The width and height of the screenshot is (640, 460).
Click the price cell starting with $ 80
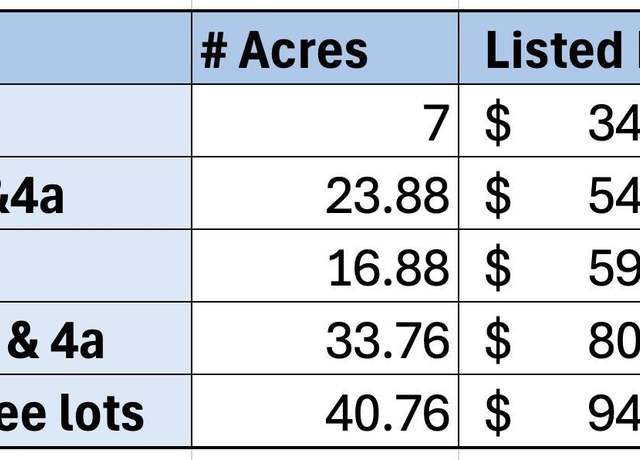tap(549, 338)
